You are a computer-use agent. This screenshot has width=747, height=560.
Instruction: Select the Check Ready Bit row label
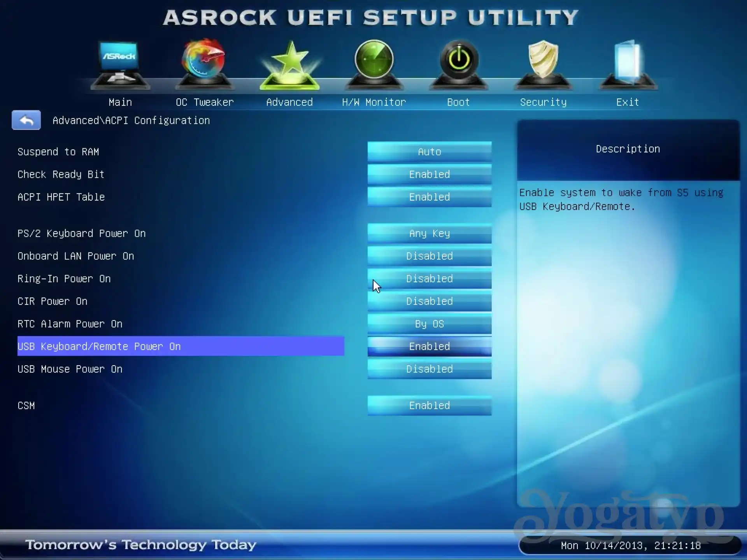tap(61, 174)
